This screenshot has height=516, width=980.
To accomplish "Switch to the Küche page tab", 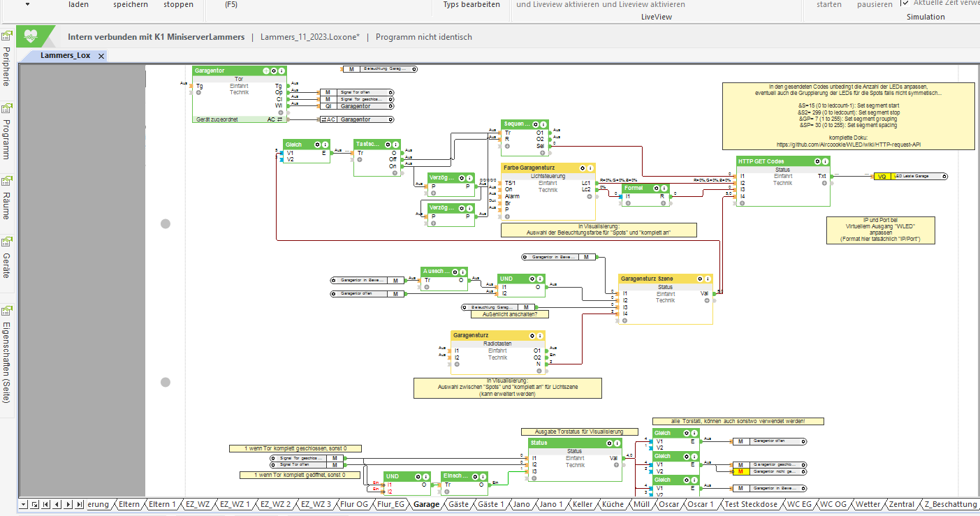I will point(612,504).
